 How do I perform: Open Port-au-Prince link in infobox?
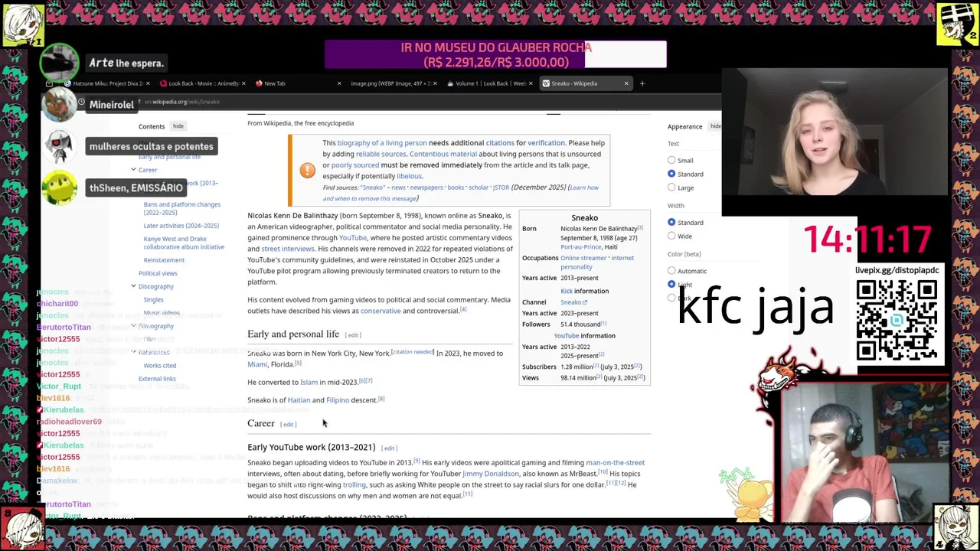coord(580,247)
